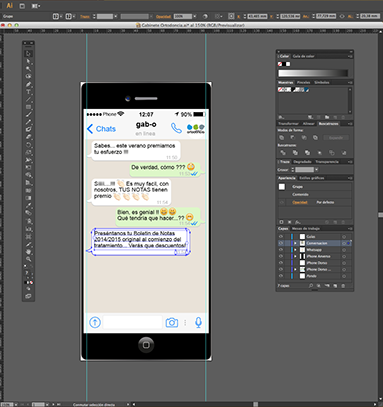Click the Crop pathfinder icon
The height and width of the screenshot is (407, 383).
coord(319,153)
